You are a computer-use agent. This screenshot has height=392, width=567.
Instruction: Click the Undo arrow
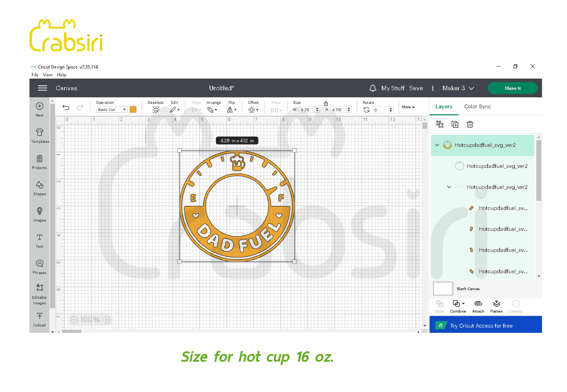pos(66,108)
